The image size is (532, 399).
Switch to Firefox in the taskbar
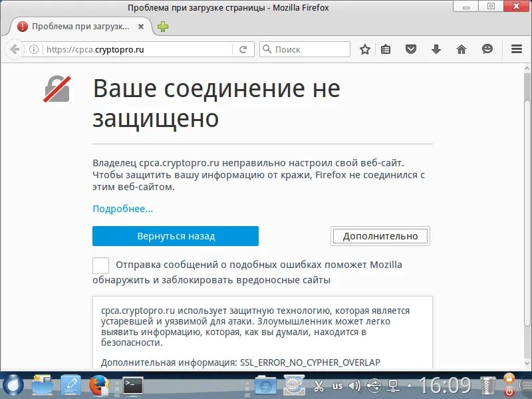click(x=99, y=385)
